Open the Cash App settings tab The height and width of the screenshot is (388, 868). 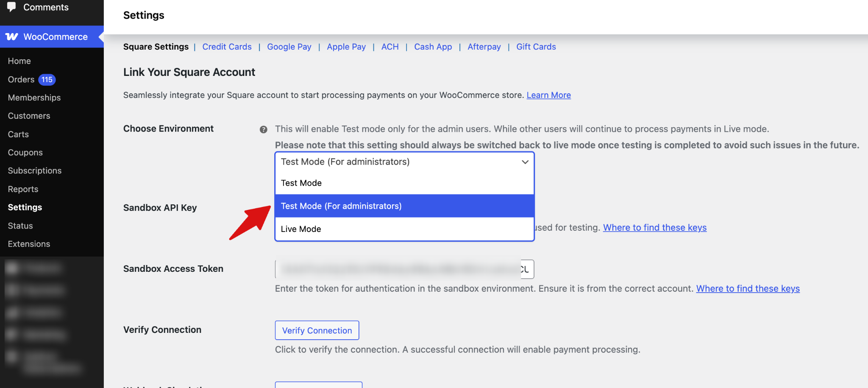(433, 47)
